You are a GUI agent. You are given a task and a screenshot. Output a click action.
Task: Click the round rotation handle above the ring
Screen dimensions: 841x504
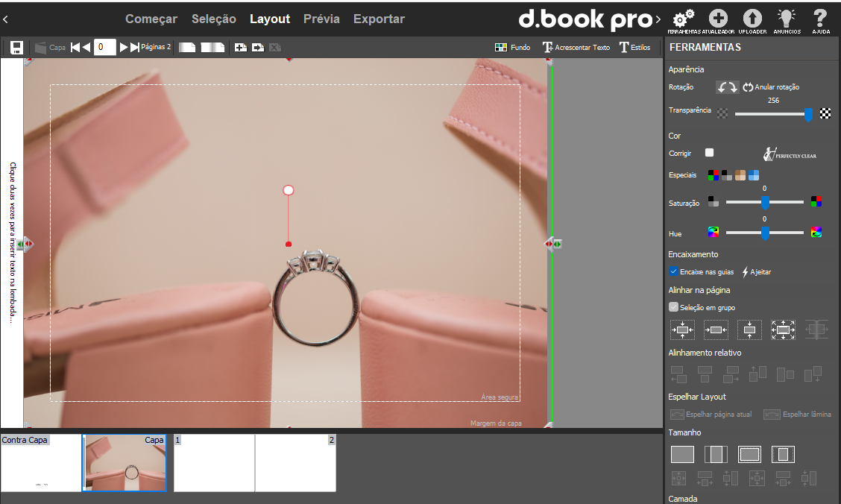pyautogui.click(x=288, y=190)
